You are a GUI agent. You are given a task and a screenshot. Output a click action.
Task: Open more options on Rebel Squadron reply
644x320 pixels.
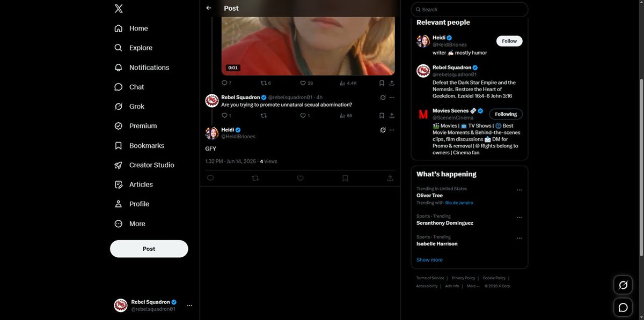pos(392,98)
